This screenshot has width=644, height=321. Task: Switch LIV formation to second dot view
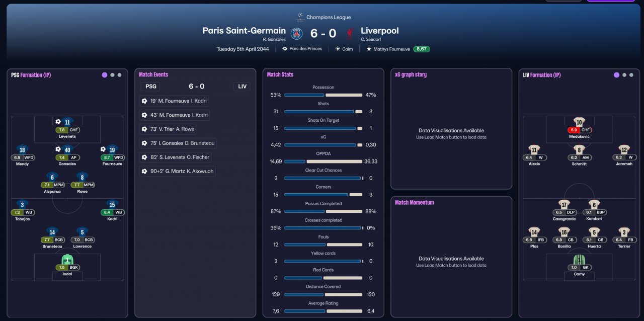pyautogui.click(x=624, y=75)
